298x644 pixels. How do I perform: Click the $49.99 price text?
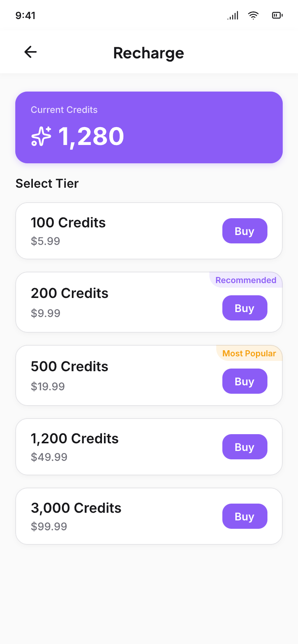coord(49,457)
